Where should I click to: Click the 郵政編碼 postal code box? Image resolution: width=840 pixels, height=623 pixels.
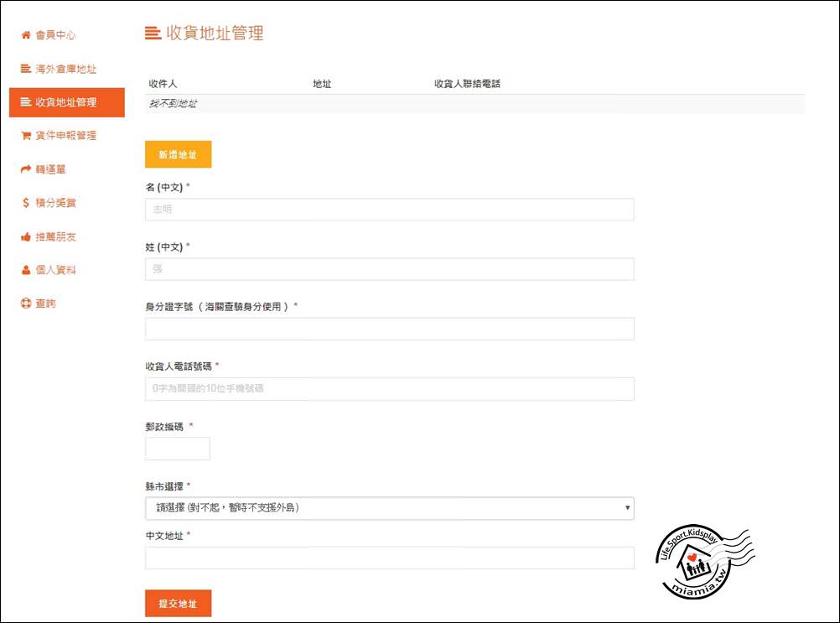click(x=178, y=449)
